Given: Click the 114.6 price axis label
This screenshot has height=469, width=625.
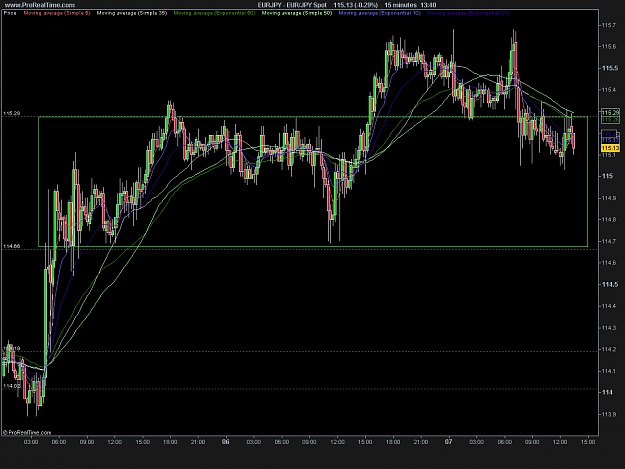Looking at the screenshot, I should point(608,263).
